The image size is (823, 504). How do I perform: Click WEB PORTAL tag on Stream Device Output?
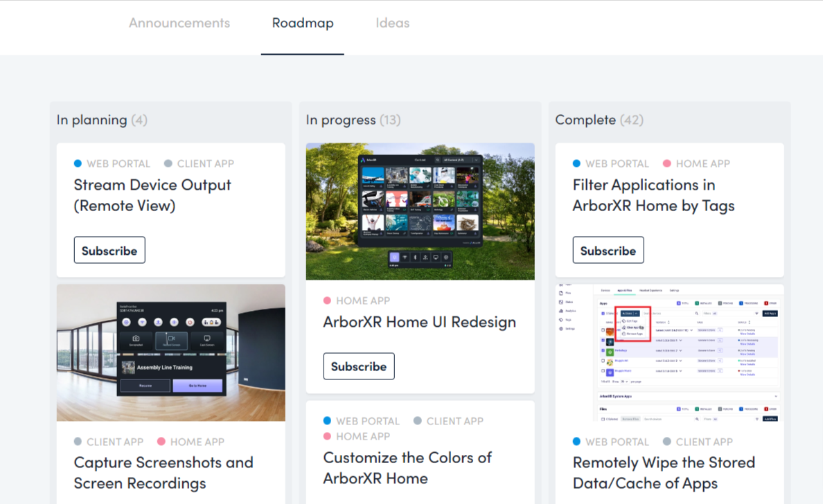point(112,163)
